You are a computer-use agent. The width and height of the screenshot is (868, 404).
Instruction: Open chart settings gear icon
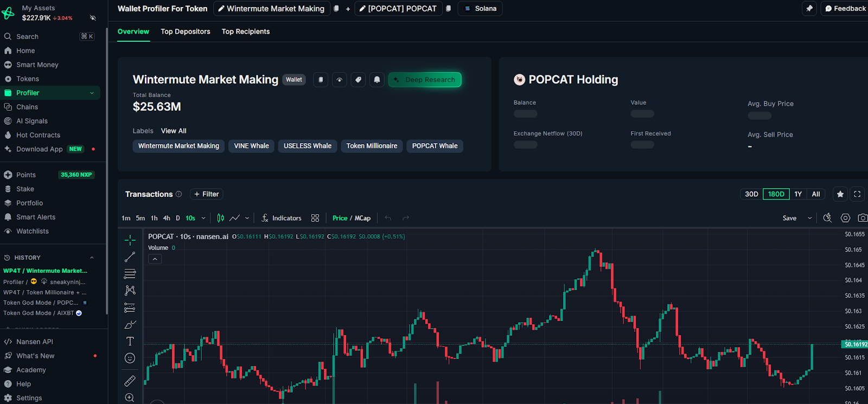click(x=845, y=218)
